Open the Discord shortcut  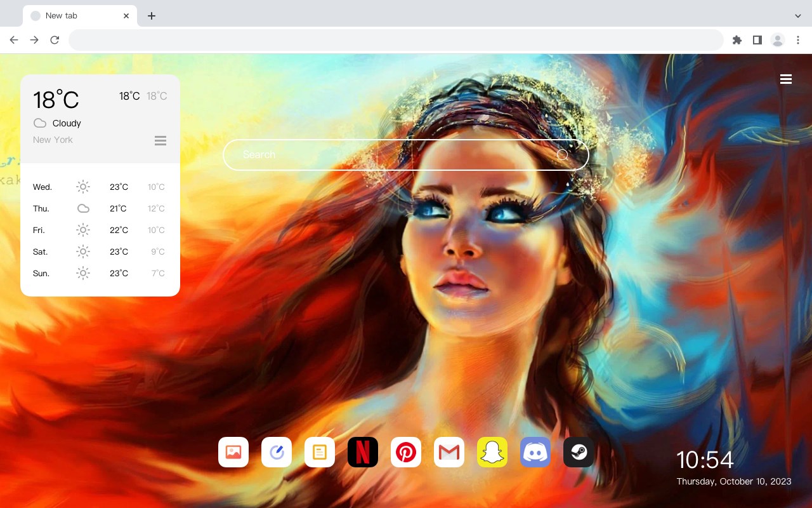535,452
